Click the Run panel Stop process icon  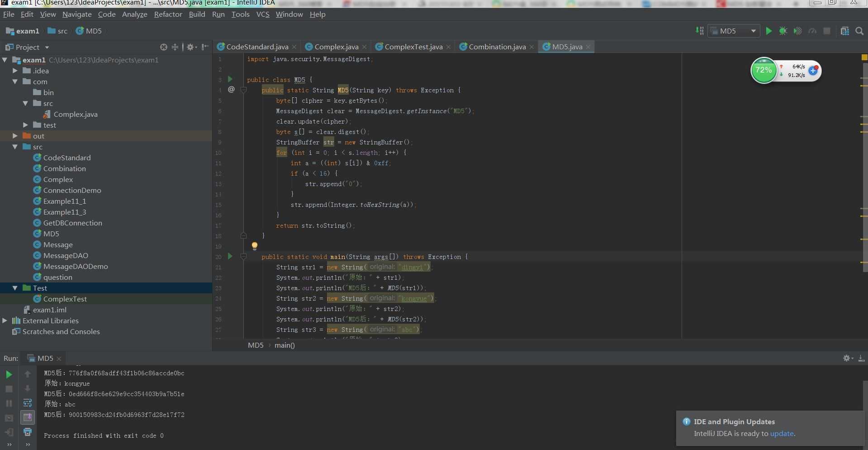click(9, 389)
